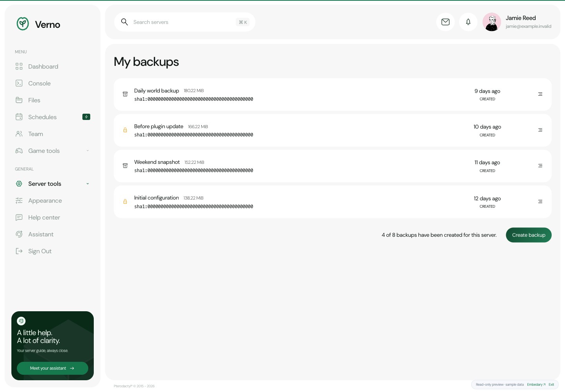Select Sign Out in the sidebar

pos(53,251)
